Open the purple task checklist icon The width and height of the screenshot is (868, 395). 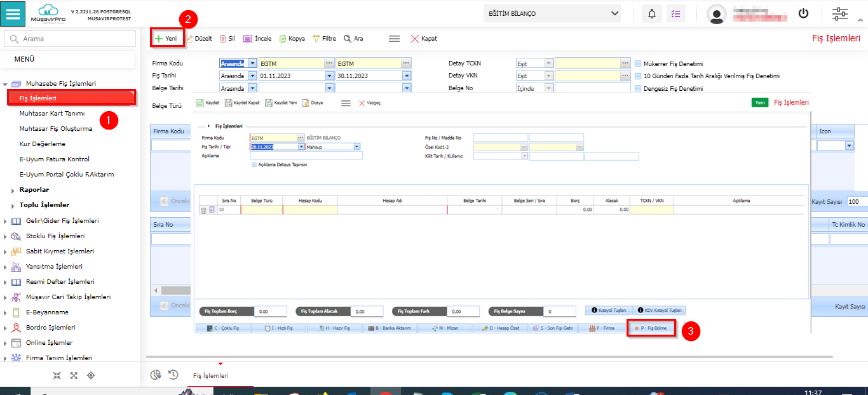click(676, 13)
